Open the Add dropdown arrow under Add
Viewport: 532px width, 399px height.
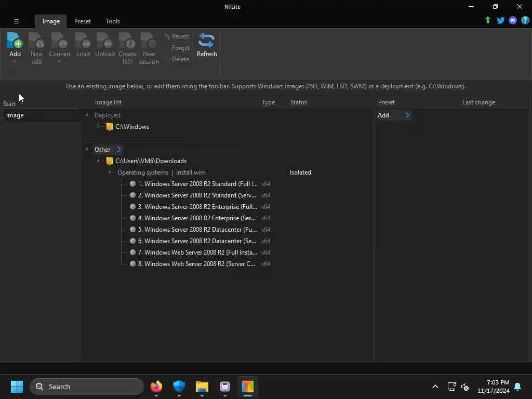pos(15,61)
